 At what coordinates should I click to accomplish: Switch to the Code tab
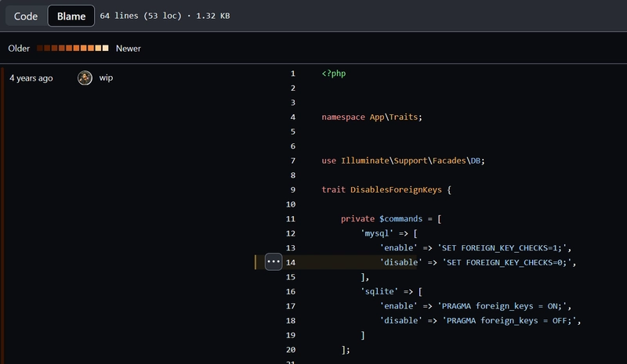click(x=26, y=16)
